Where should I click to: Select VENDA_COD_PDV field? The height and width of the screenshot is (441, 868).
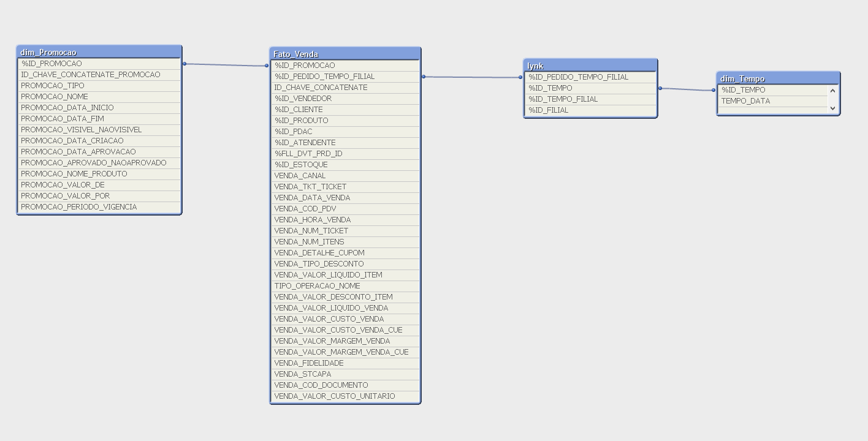(x=345, y=209)
